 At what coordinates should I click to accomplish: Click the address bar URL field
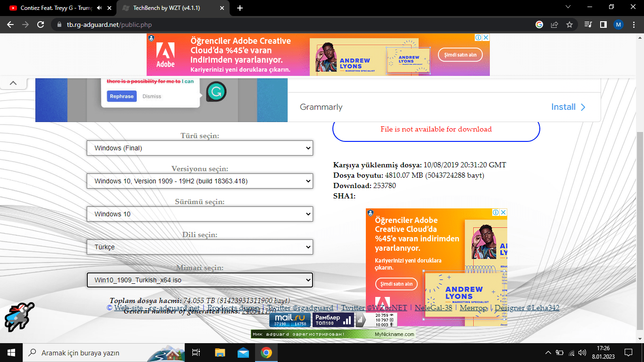(x=292, y=25)
